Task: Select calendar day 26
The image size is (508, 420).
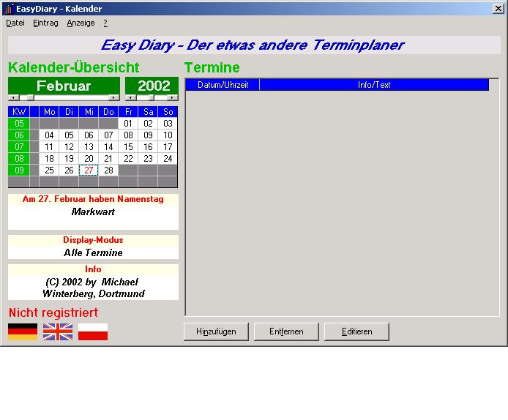Action: 69,170
